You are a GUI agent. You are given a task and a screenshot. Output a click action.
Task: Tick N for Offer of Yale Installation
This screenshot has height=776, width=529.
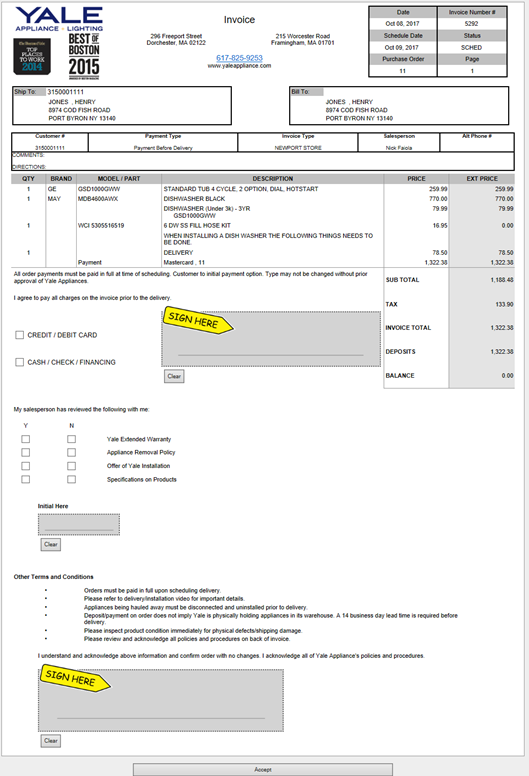click(x=72, y=466)
